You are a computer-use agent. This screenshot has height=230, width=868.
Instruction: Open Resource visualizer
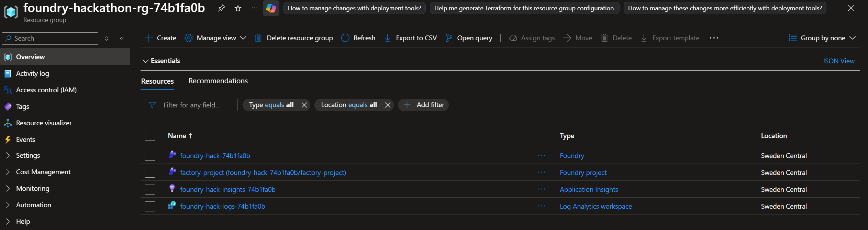coord(65,123)
